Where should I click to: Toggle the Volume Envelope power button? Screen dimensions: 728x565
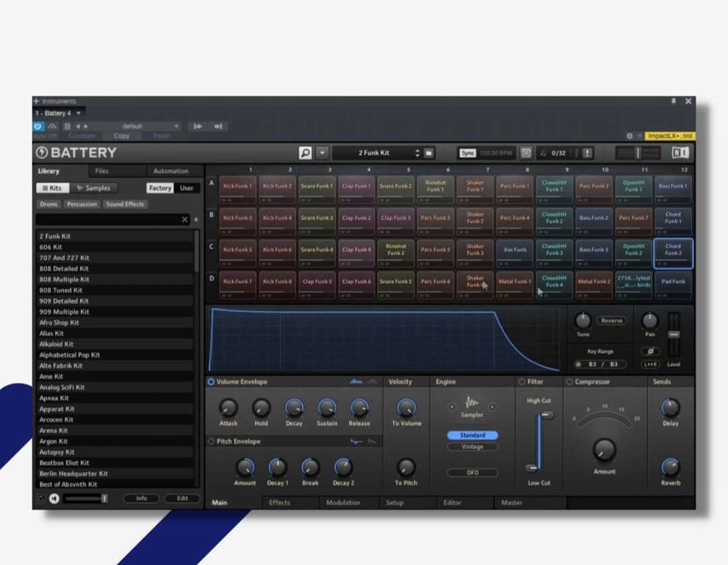(x=211, y=382)
